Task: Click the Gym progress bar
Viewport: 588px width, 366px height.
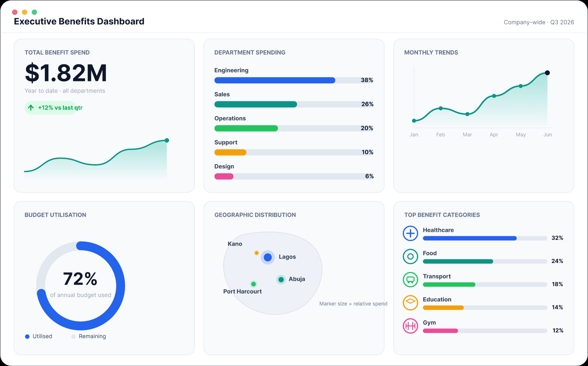Action: click(485, 331)
